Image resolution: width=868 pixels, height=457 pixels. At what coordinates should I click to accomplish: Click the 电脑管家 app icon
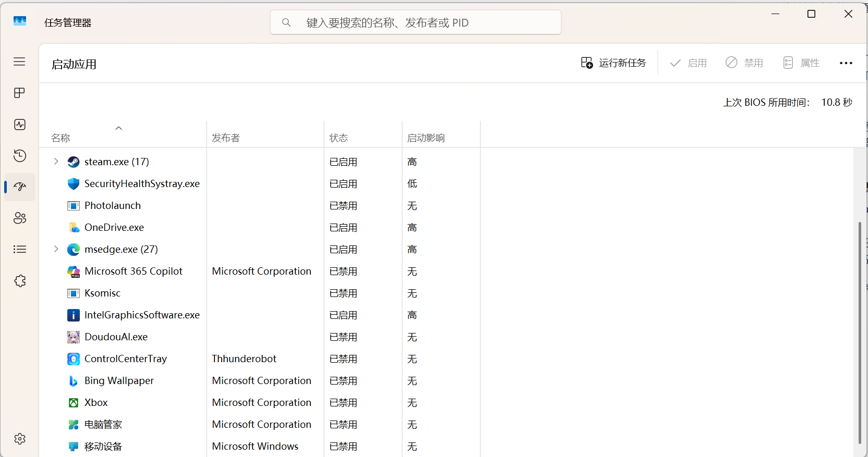pyautogui.click(x=74, y=425)
